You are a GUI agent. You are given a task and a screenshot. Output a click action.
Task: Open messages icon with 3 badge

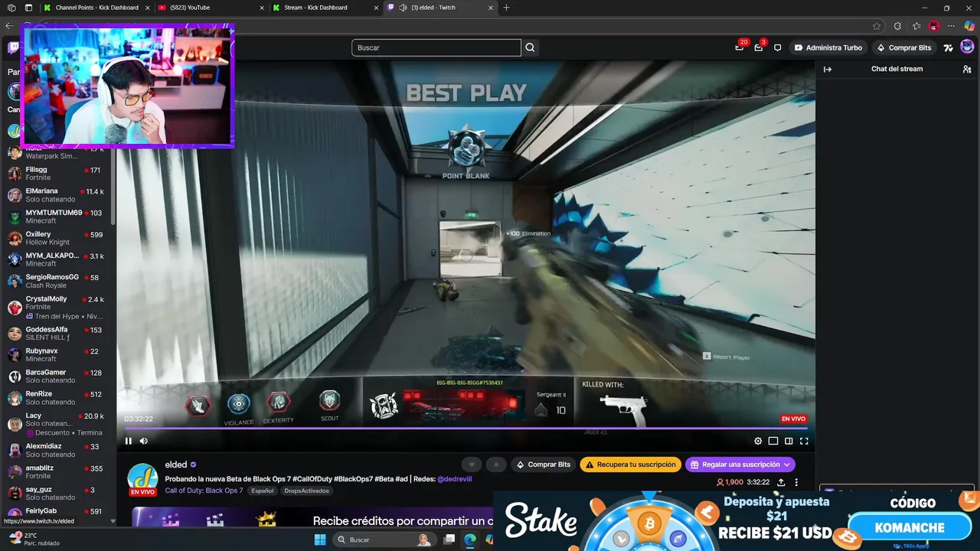(759, 47)
